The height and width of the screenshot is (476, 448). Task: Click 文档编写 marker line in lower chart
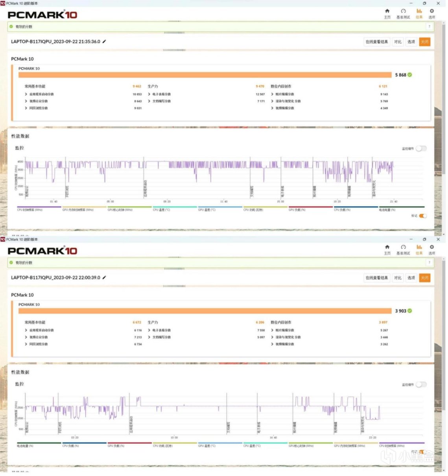tap(227, 414)
